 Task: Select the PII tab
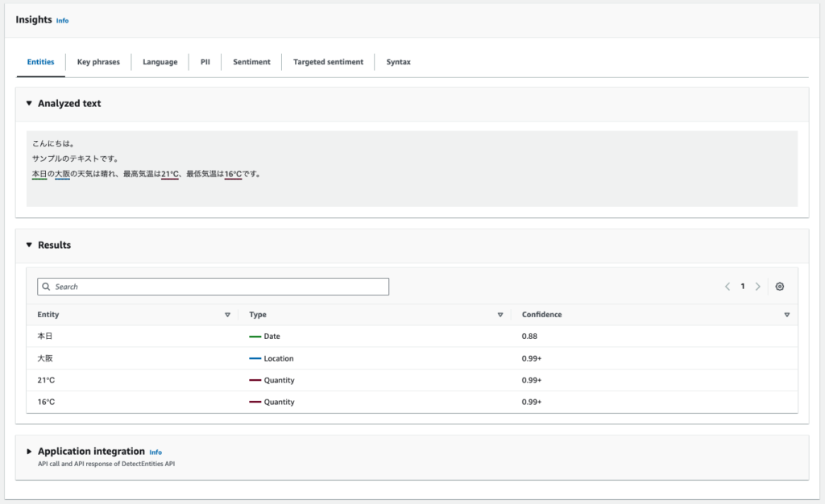205,62
